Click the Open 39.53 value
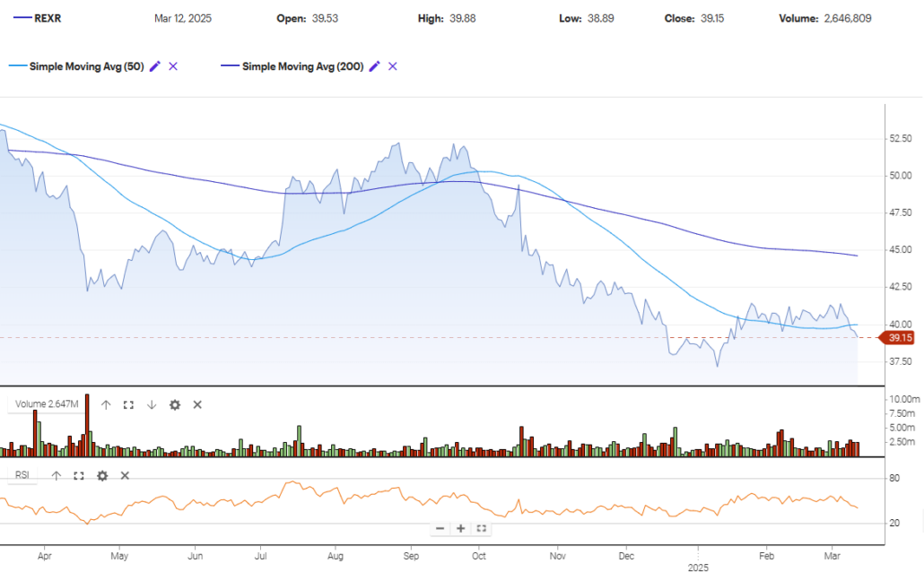Screen dimensions: 924x572 pos(326,18)
